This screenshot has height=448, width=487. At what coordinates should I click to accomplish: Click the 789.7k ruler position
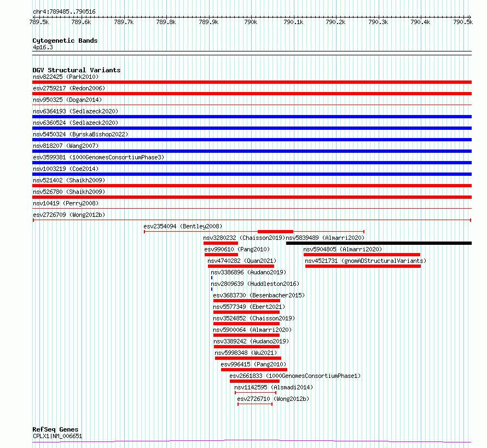pyautogui.click(x=124, y=22)
